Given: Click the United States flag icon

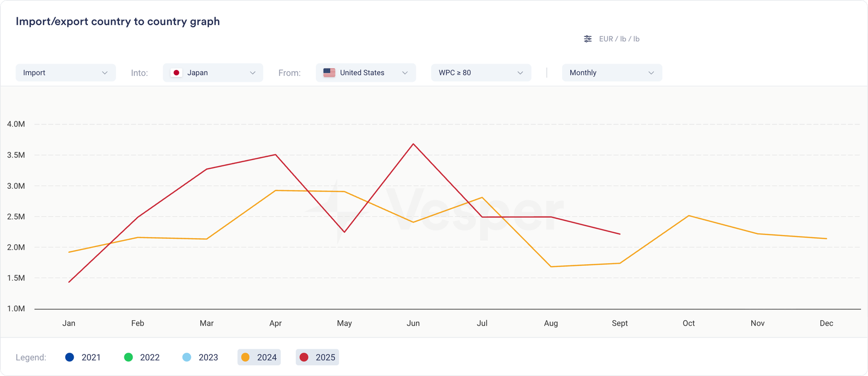Looking at the screenshot, I should (x=329, y=73).
